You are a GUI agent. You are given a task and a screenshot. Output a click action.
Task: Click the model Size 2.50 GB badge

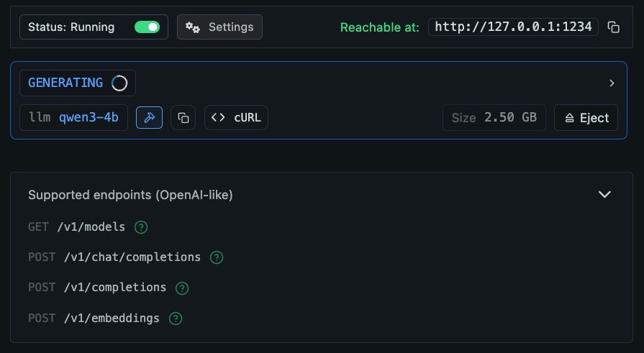(x=494, y=118)
